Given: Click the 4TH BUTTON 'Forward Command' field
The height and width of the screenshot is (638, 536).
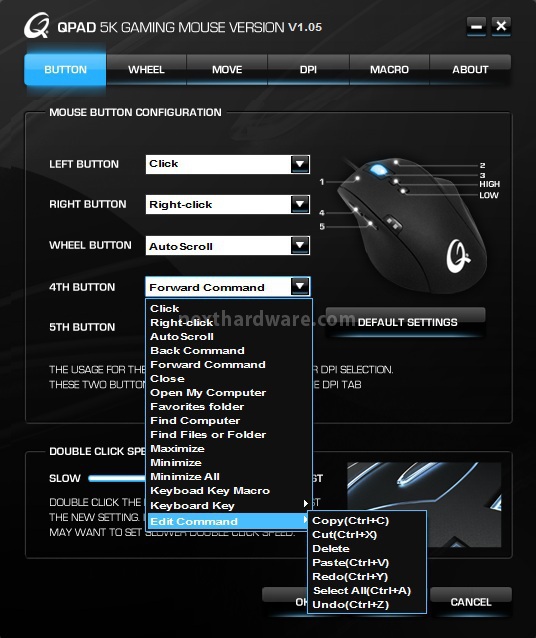Looking at the screenshot, I should (x=228, y=286).
